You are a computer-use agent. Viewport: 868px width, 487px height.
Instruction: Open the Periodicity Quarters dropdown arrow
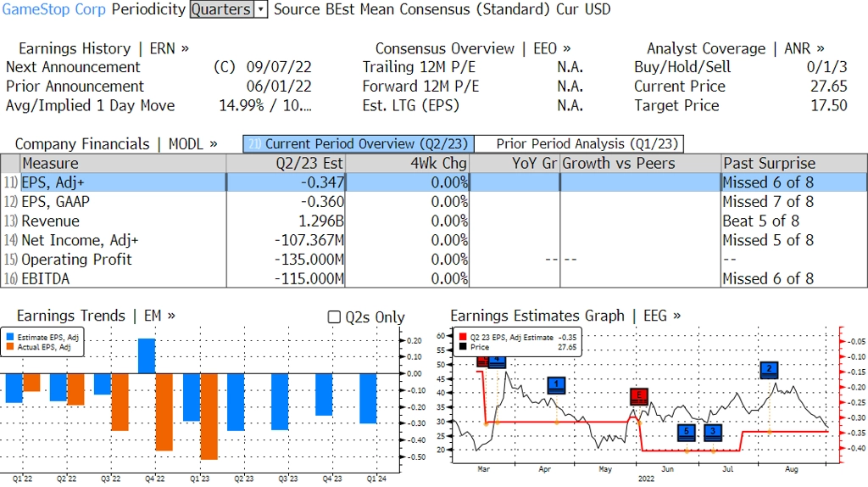[x=261, y=9]
